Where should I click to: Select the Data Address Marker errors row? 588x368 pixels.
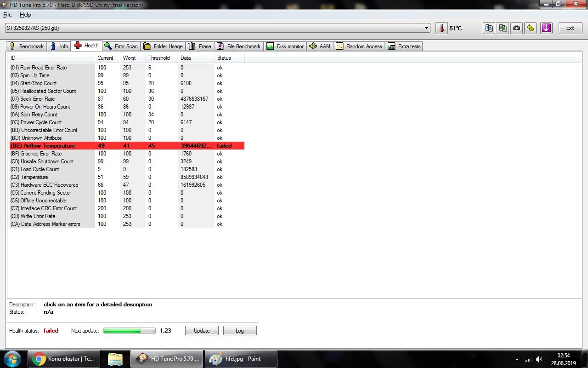127,224
